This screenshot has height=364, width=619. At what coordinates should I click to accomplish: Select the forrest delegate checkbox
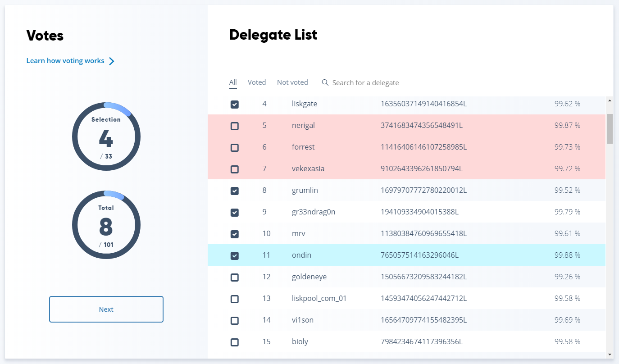click(235, 148)
